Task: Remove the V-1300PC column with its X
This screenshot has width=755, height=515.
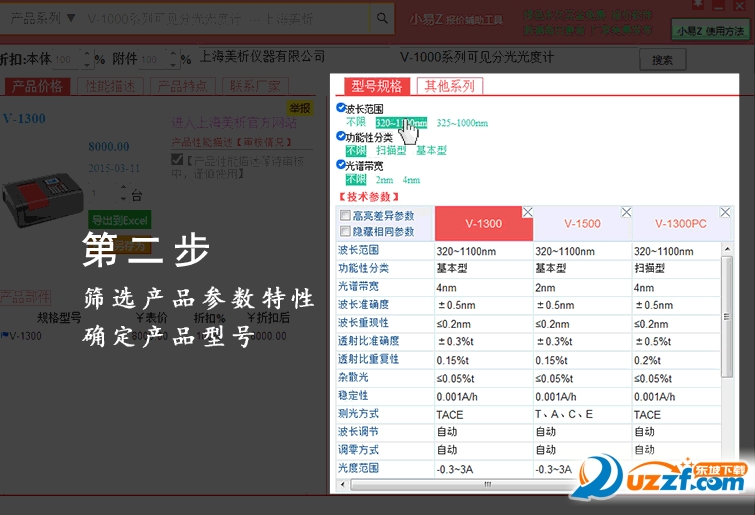Action: [725, 212]
